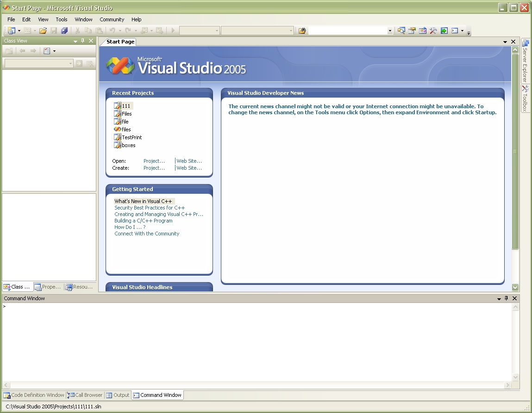Open the Command Window position dropdown arrow
The image size is (532, 413).
pos(499,298)
